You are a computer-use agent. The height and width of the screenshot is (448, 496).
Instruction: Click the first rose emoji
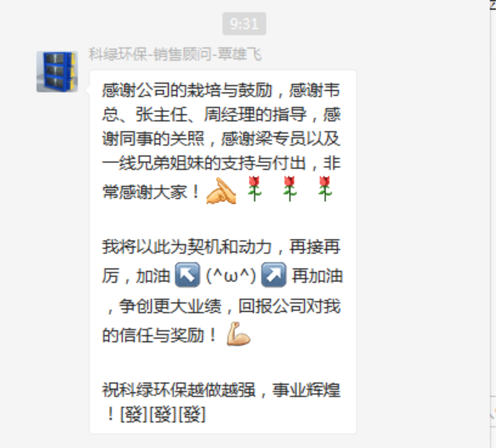(x=254, y=189)
